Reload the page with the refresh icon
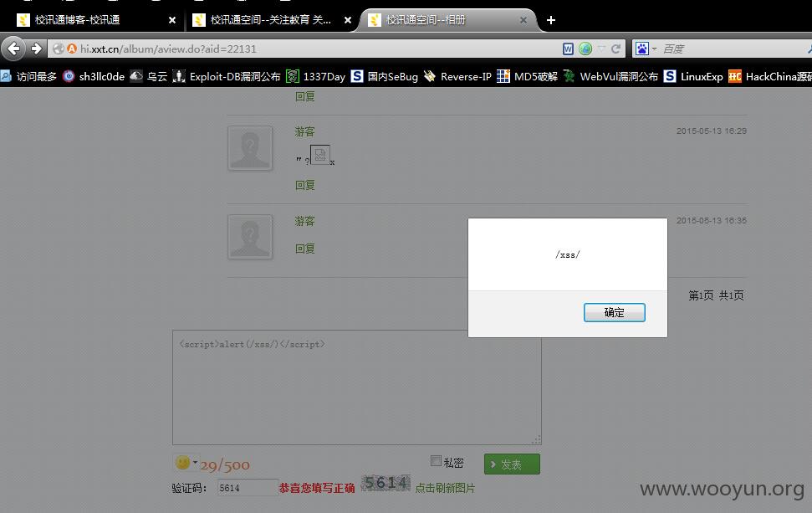 [615, 49]
